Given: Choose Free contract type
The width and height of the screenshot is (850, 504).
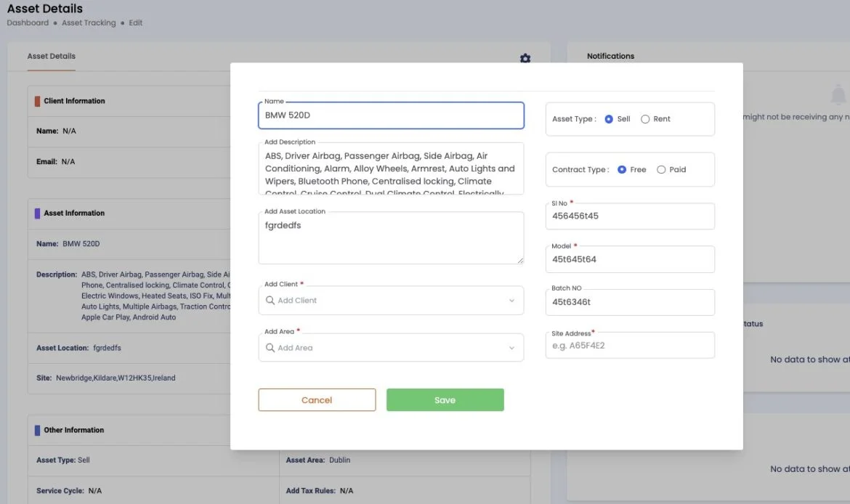Looking at the screenshot, I should tap(622, 170).
